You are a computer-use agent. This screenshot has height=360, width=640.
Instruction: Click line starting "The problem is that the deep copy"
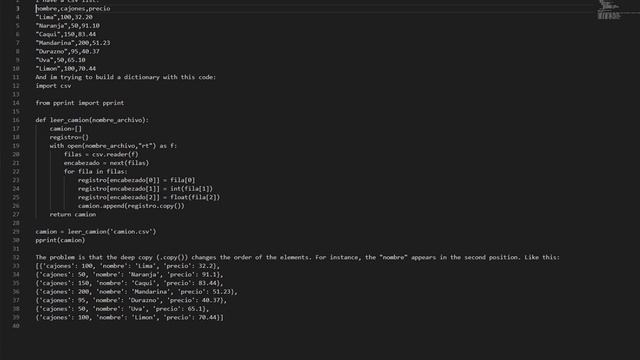coord(298,257)
